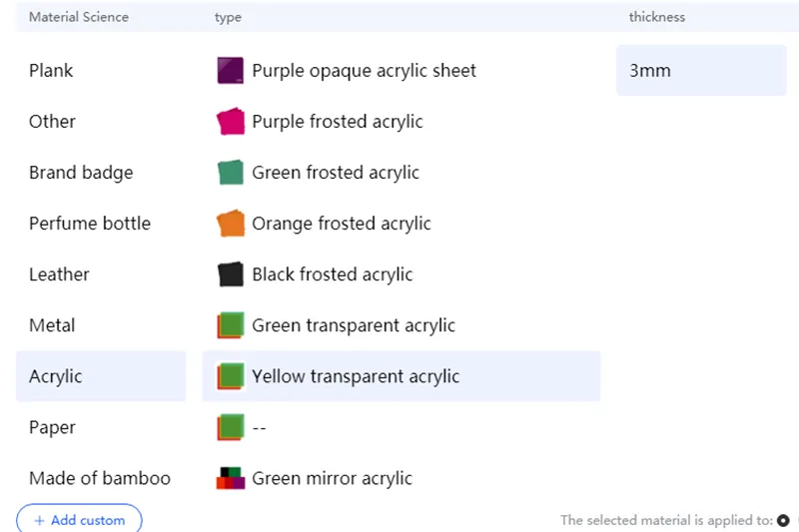The height and width of the screenshot is (532, 799).
Task: Click the purple frosted acrylic swatch icon
Action: tap(231, 122)
